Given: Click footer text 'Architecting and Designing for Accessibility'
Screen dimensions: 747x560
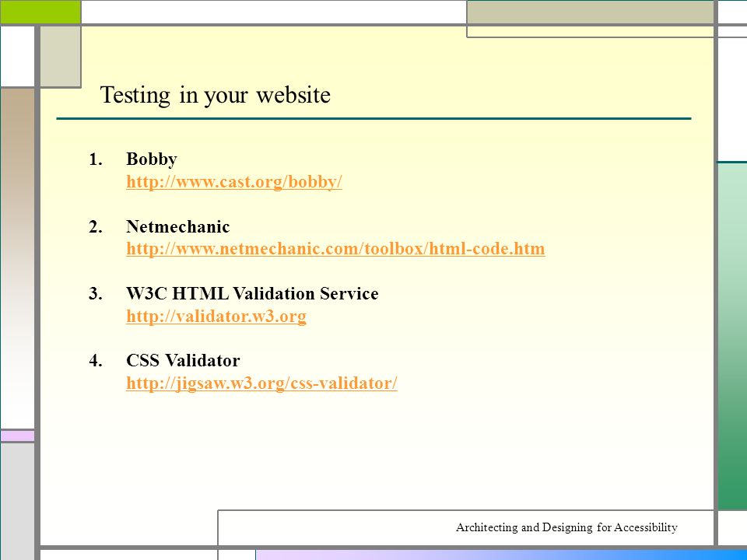Looking at the screenshot, I should click(x=566, y=527).
